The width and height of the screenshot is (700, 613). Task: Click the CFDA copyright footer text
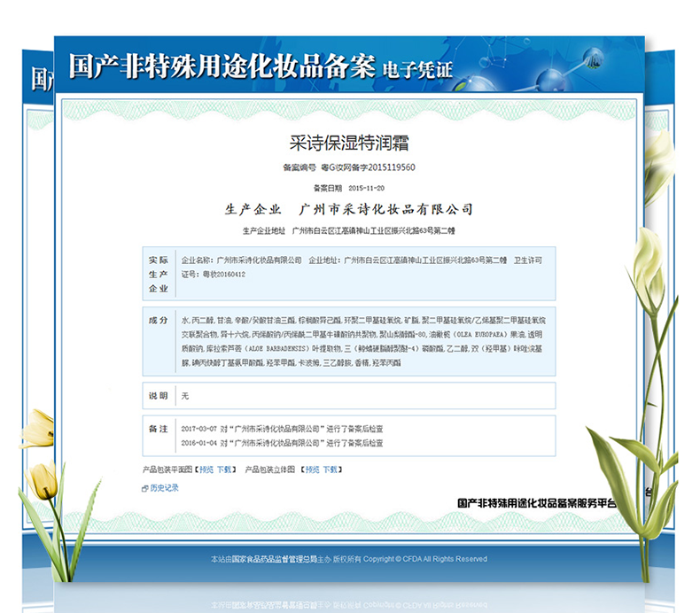349,559
